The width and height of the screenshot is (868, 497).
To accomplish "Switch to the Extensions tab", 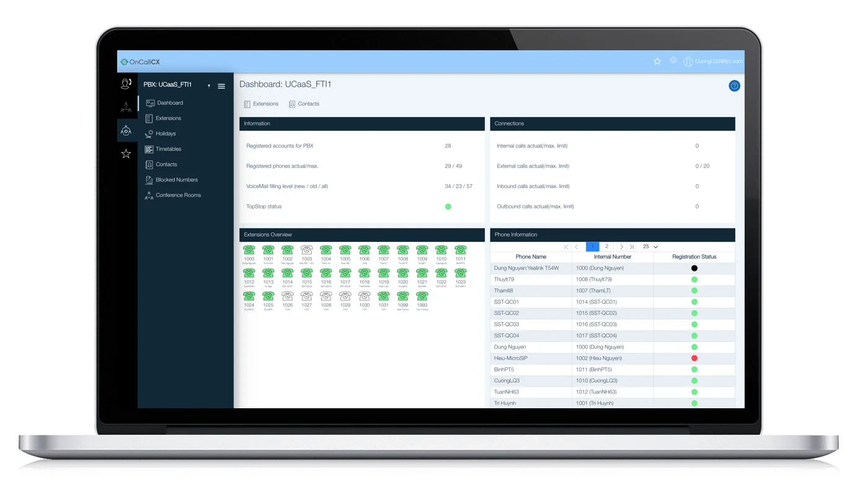I will click(261, 104).
